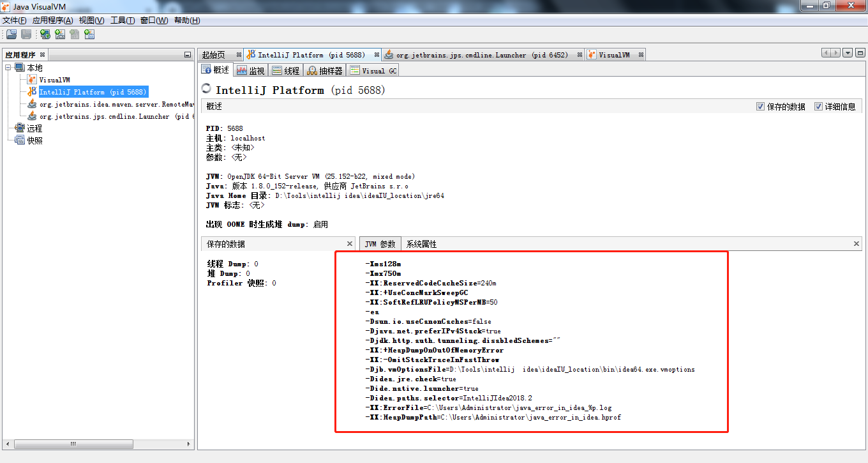Click the -XX:+HeapDumpOnOutOfMemoryError argument text
The width and height of the screenshot is (868, 463).
(x=434, y=350)
